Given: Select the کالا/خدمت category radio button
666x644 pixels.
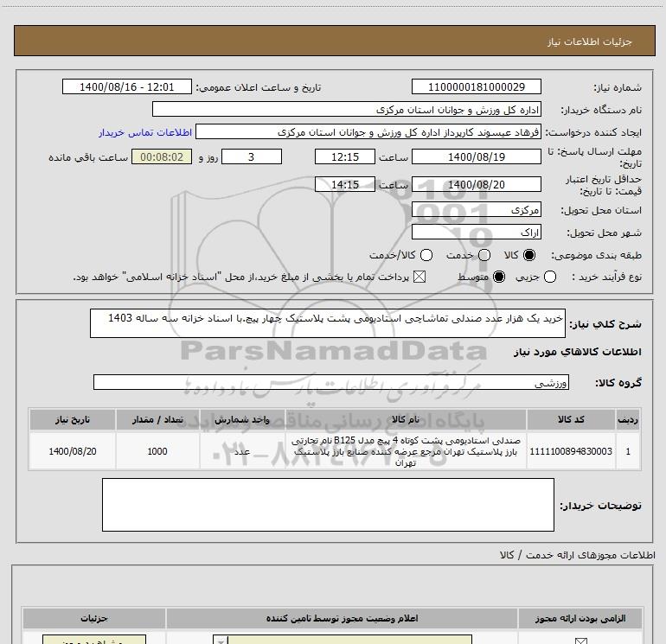Looking at the screenshot, I should (426, 255).
